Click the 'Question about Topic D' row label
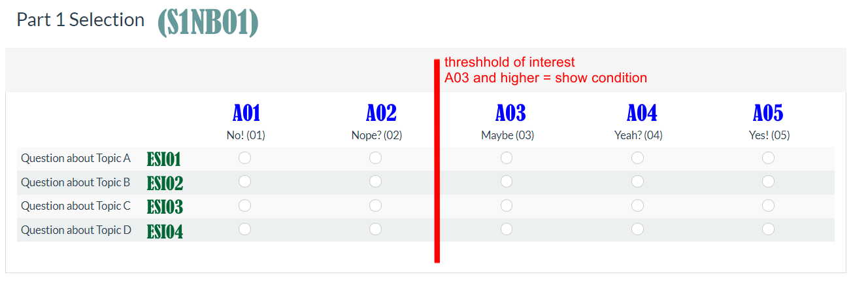 [76, 230]
